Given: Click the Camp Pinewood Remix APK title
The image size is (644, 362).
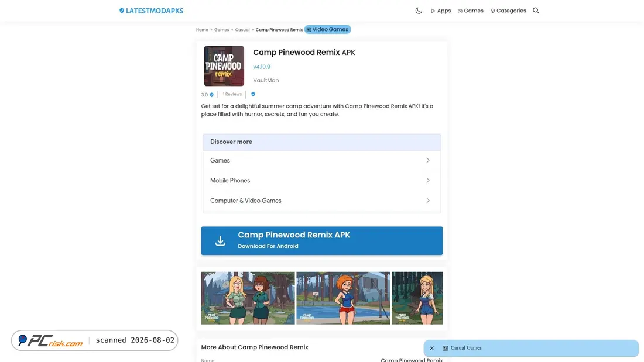Looking at the screenshot, I should [x=304, y=53].
